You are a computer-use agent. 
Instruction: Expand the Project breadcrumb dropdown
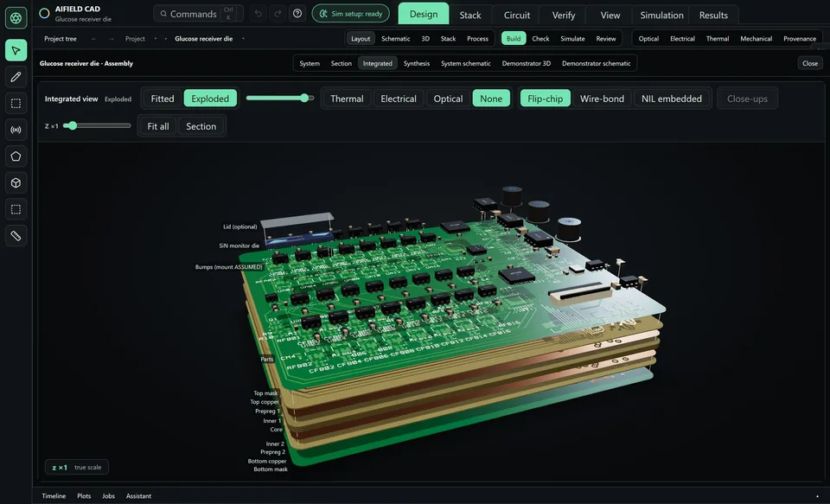click(x=155, y=39)
